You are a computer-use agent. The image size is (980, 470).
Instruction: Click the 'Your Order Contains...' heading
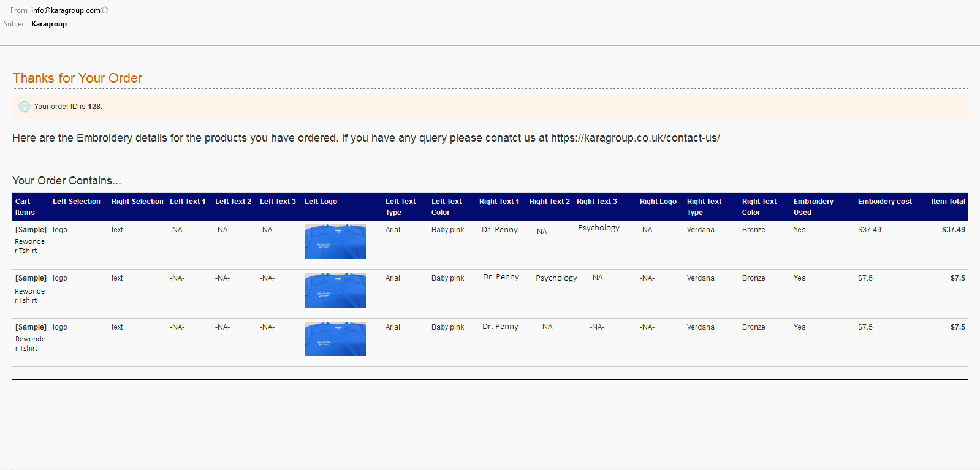[x=67, y=181]
